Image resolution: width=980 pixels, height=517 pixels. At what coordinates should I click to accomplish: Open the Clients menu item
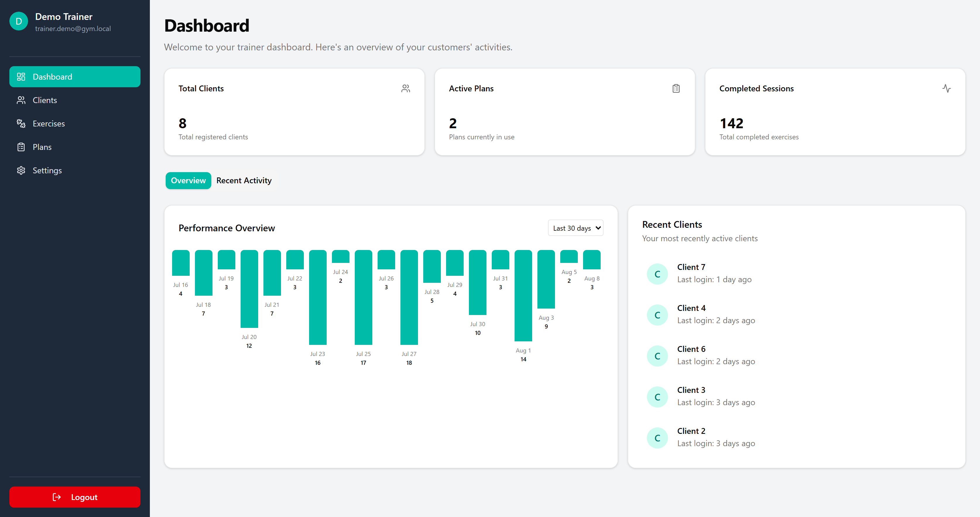click(x=45, y=100)
